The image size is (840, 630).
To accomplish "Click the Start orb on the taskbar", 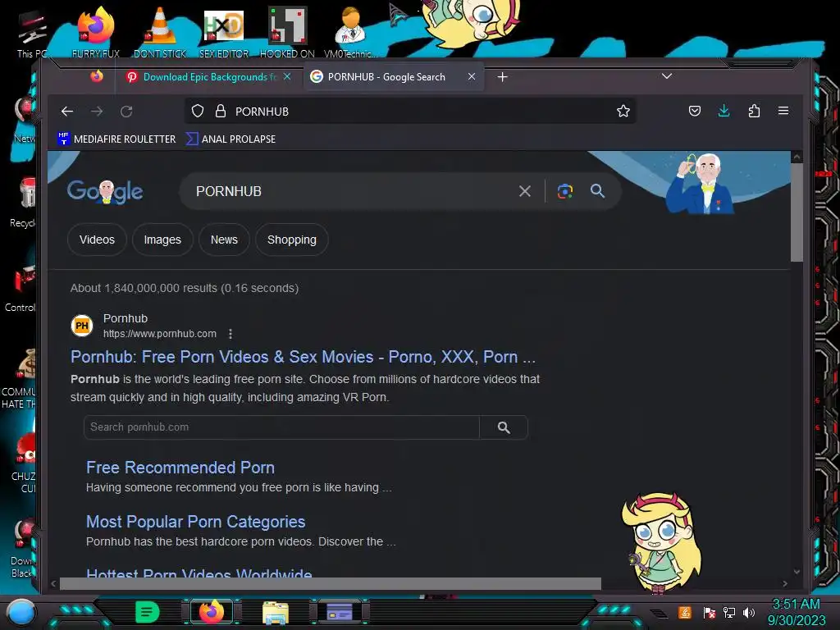I will [x=21, y=612].
